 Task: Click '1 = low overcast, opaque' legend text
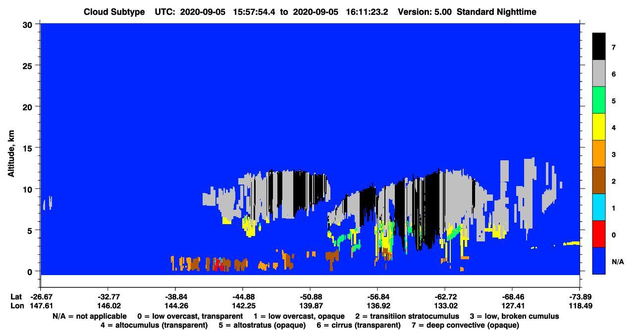pyautogui.click(x=300, y=316)
